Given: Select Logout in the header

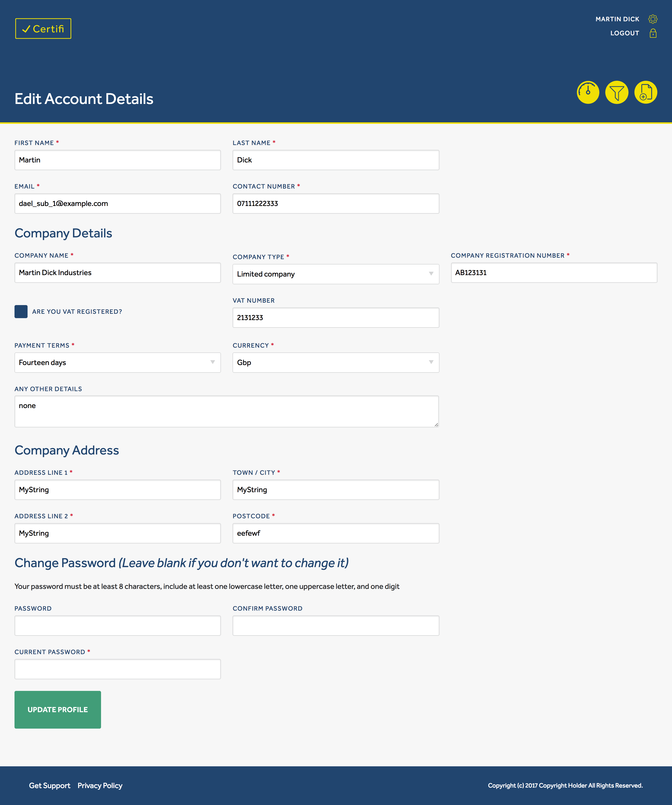Looking at the screenshot, I should point(624,33).
